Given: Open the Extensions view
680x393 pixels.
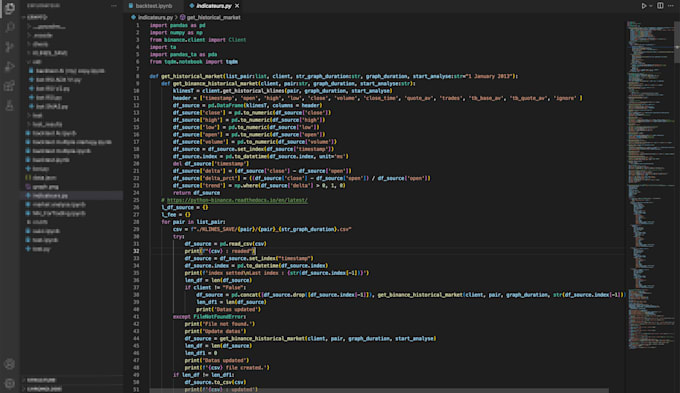Looking at the screenshot, I should pos(9,85).
